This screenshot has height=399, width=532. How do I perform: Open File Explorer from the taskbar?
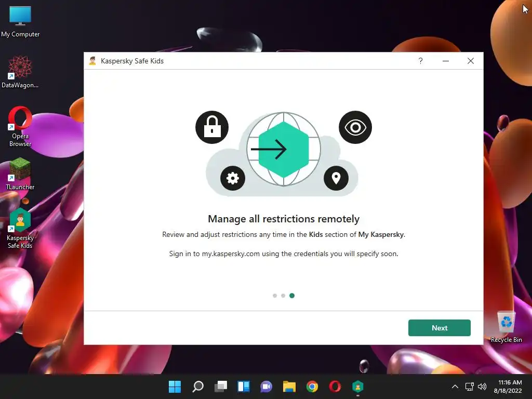tap(289, 387)
